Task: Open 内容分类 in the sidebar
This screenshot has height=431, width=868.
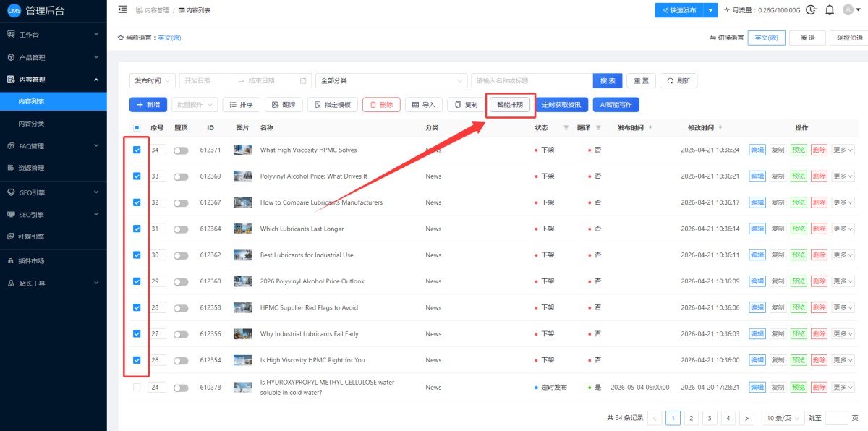Action: [x=31, y=124]
